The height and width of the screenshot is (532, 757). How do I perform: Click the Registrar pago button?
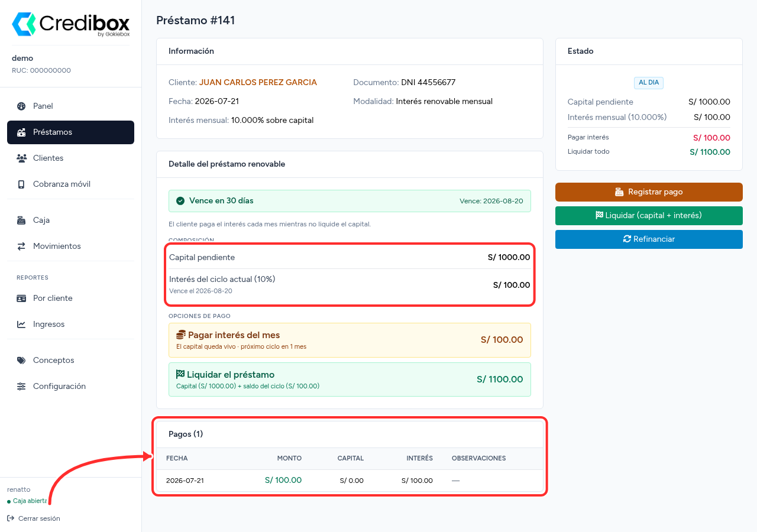pyautogui.click(x=649, y=192)
